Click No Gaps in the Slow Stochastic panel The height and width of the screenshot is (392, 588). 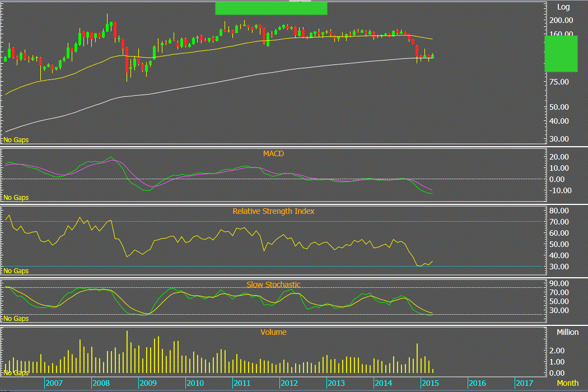pyautogui.click(x=16, y=319)
